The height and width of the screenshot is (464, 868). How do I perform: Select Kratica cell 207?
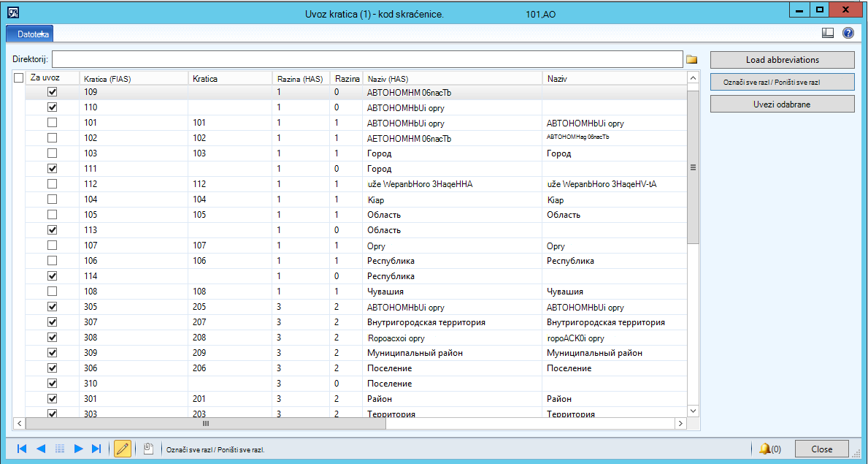230,322
